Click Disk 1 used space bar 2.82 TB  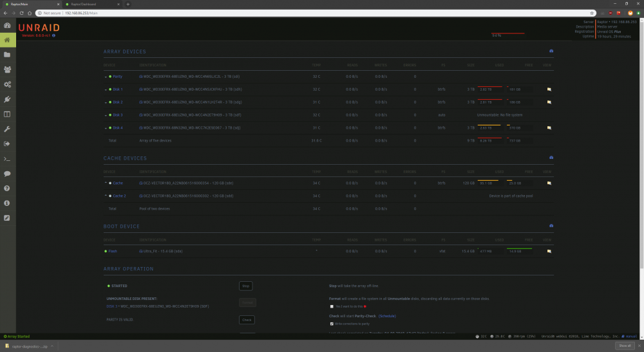tap(489, 89)
